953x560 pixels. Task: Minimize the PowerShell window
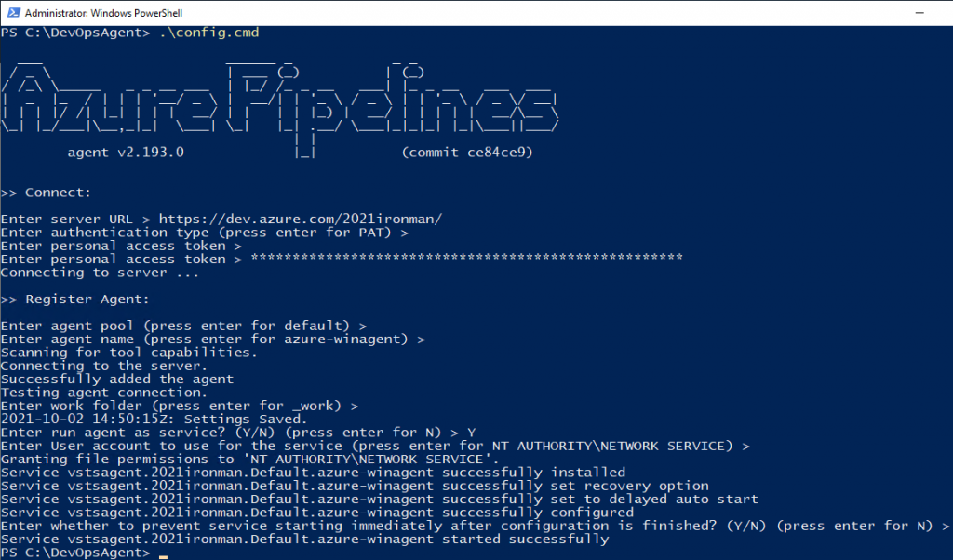coord(919,13)
